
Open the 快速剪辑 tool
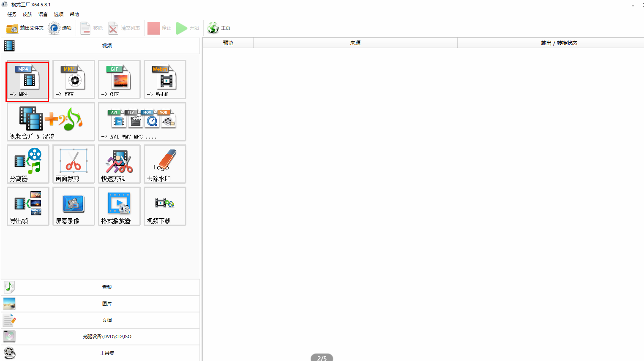coord(119,164)
